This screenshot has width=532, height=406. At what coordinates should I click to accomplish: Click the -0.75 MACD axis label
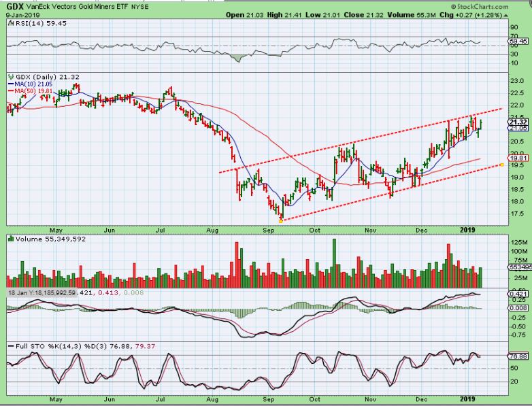(518, 335)
